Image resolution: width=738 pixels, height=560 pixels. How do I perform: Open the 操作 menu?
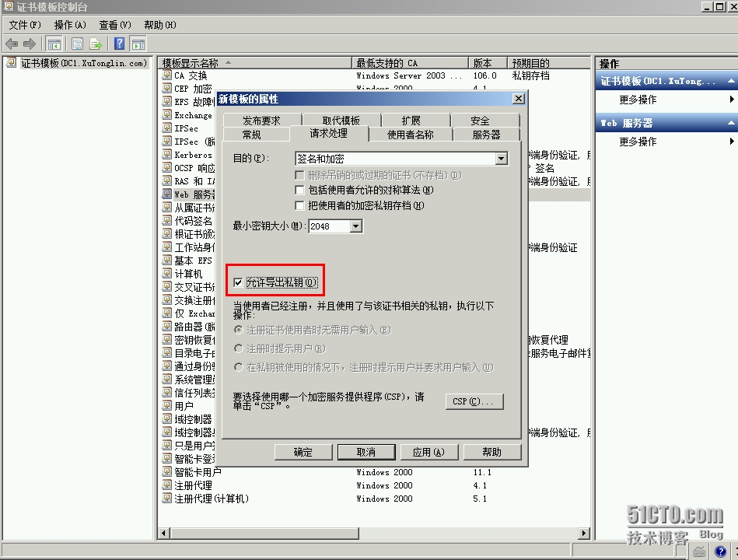point(70,25)
